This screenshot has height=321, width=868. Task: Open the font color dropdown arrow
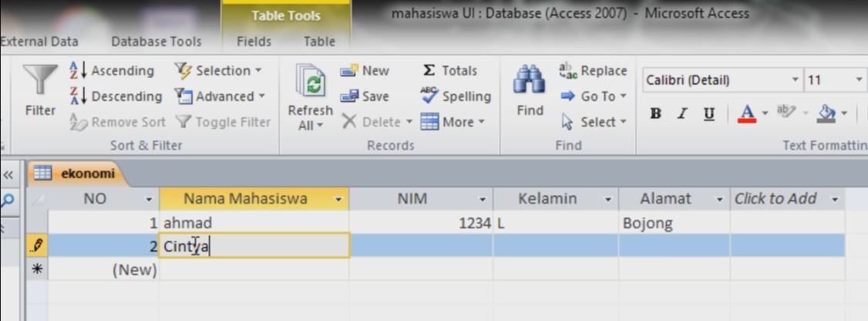[x=765, y=113]
